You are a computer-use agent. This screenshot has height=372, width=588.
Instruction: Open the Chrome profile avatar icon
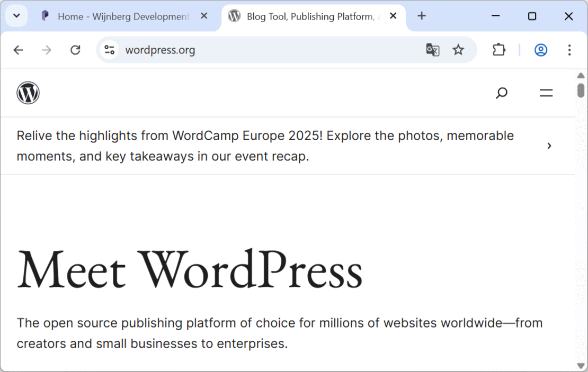541,50
